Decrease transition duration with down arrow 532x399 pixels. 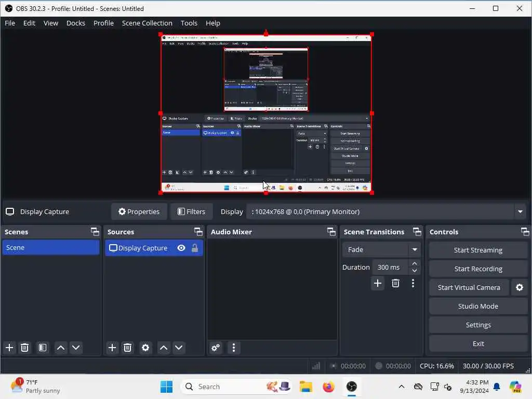coord(414,271)
